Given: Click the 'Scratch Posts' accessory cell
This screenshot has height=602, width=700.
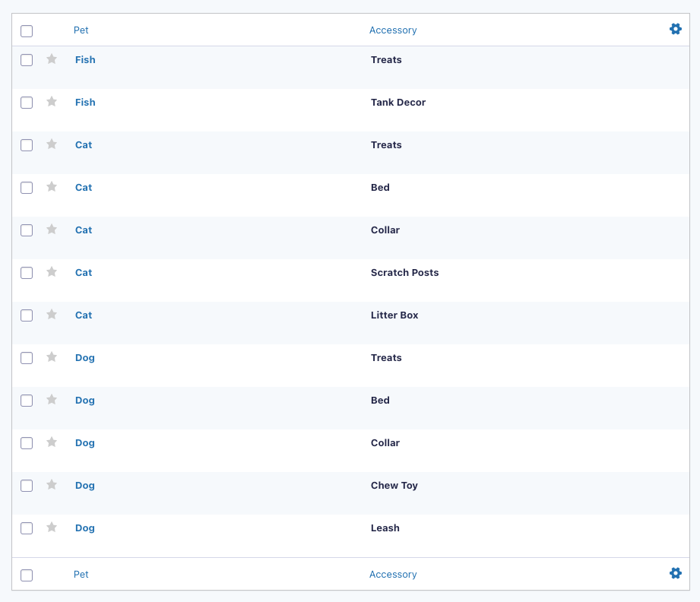Looking at the screenshot, I should coord(404,272).
